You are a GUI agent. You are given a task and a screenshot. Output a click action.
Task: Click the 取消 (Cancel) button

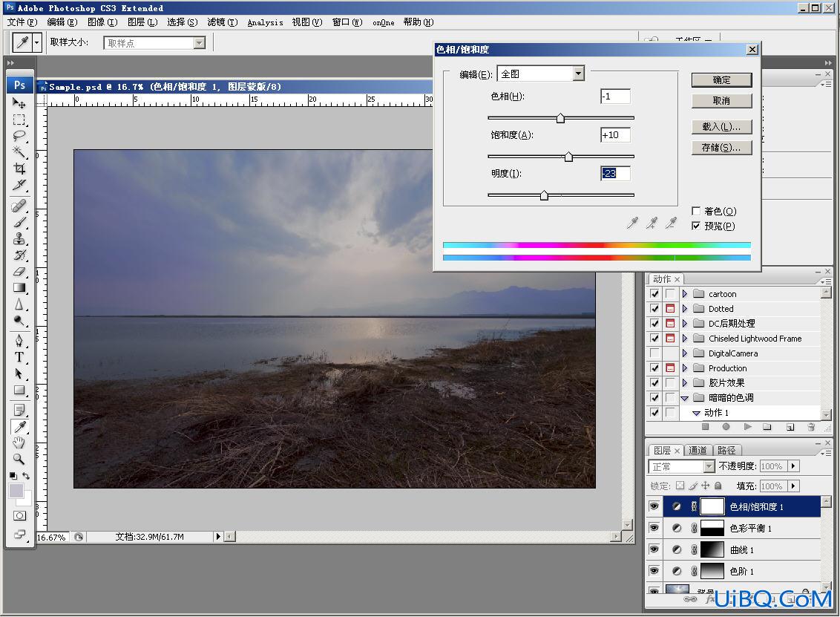pos(721,100)
